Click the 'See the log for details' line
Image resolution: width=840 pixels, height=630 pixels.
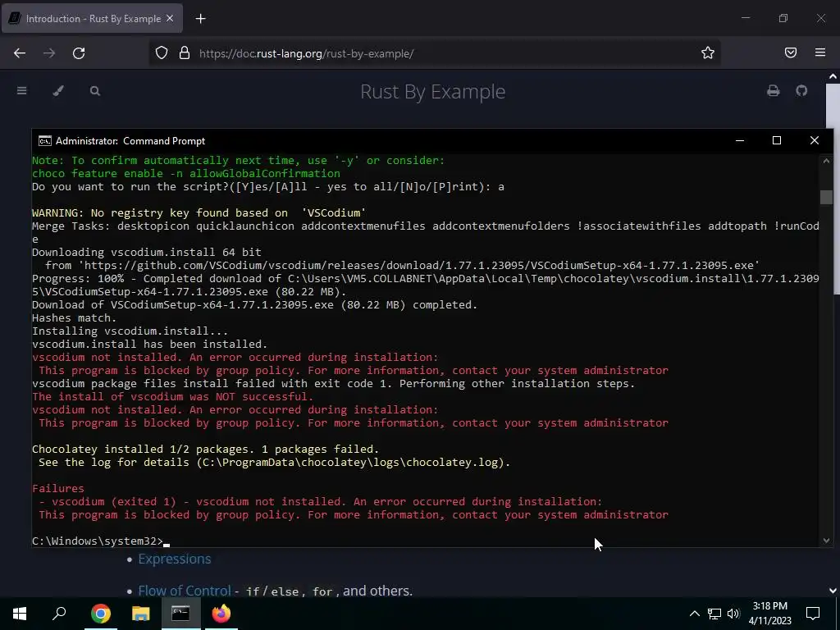(x=274, y=463)
